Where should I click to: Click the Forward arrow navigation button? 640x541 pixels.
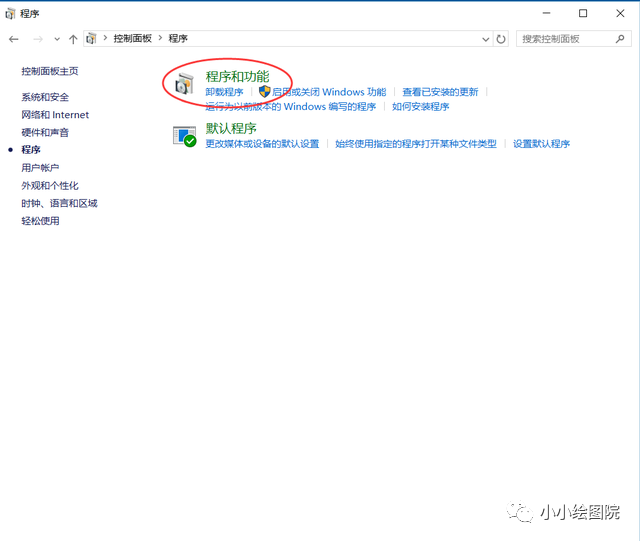(38, 39)
